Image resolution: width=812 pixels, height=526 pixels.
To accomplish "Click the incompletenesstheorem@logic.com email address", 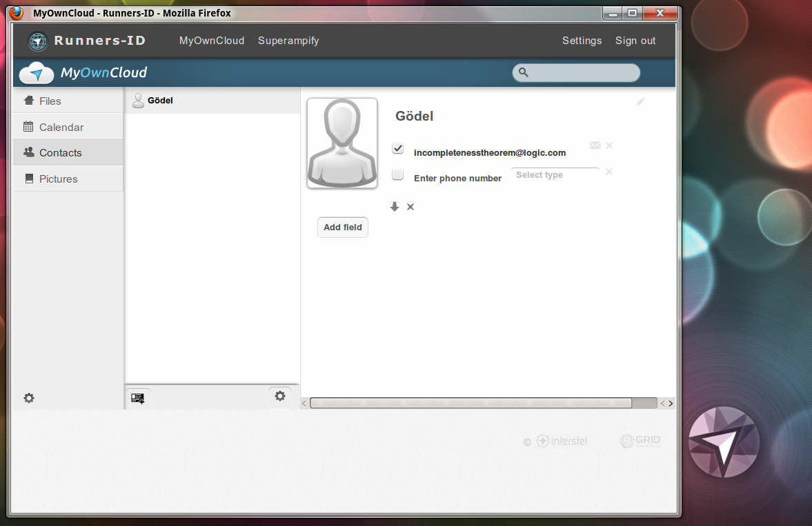I will pos(490,153).
